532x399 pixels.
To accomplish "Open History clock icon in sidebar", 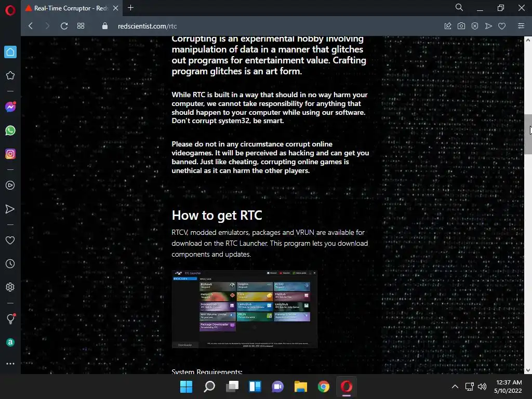I will click(x=10, y=263).
